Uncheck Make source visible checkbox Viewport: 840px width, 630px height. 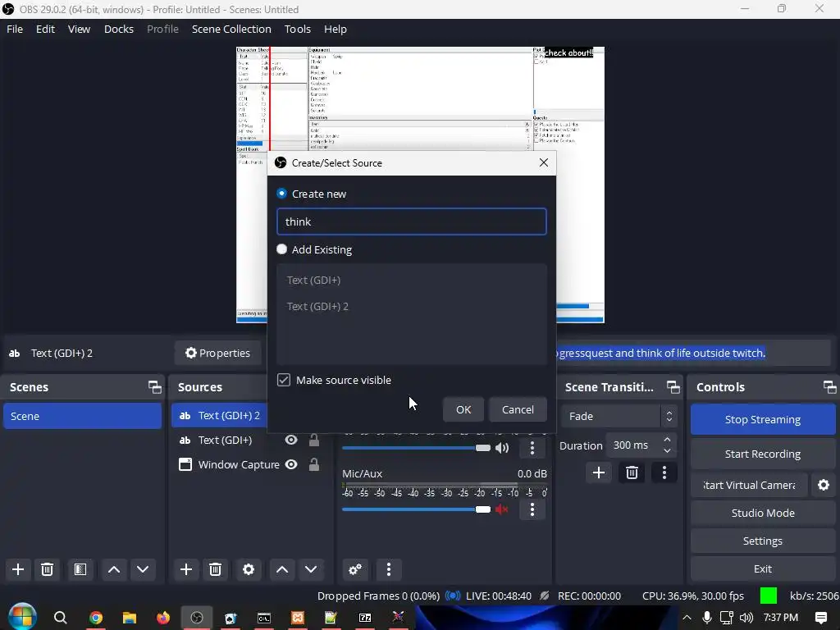(284, 380)
